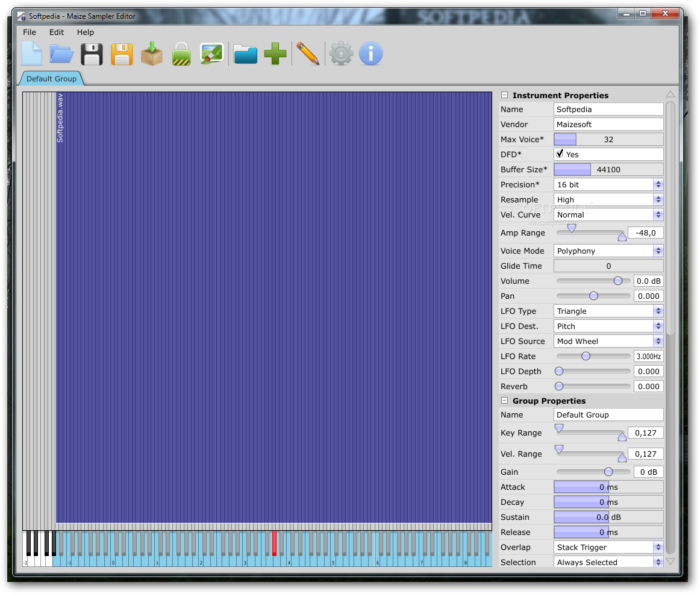Click the Amp Range -48,0 value box
The height and width of the screenshot is (594, 700).
(646, 233)
